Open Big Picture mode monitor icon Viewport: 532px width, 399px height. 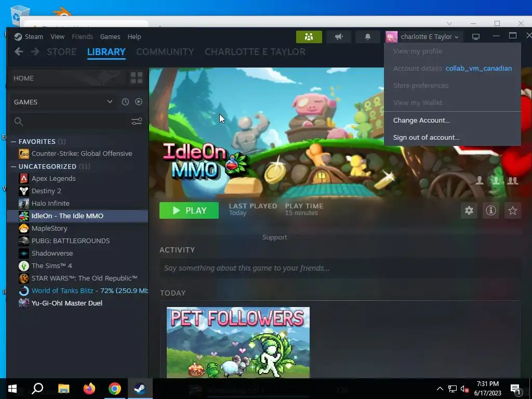476,37
